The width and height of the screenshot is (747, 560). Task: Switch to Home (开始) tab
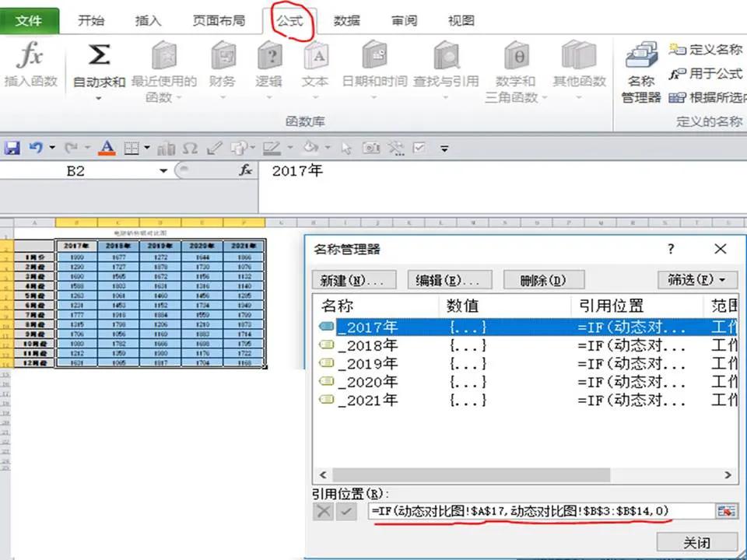coord(91,21)
